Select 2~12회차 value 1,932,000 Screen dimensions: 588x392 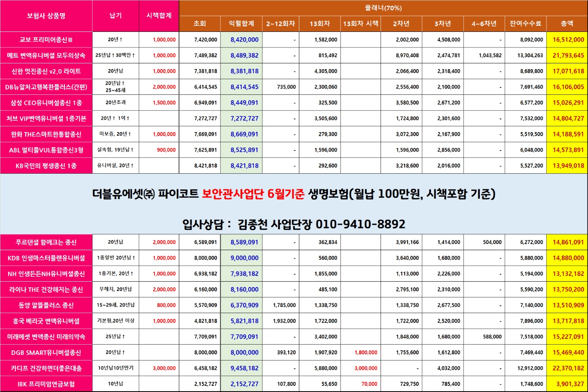click(284, 321)
